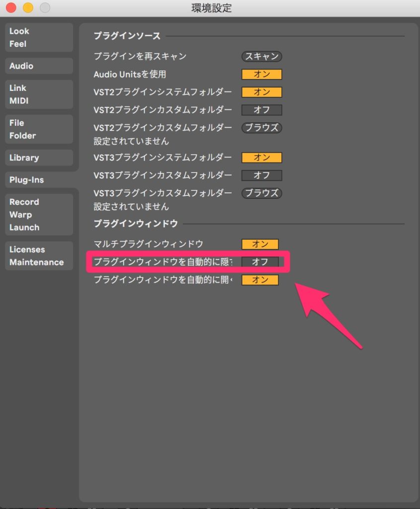Select the Plug-Ins tab
The height and width of the screenshot is (509, 420).
click(39, 180)
